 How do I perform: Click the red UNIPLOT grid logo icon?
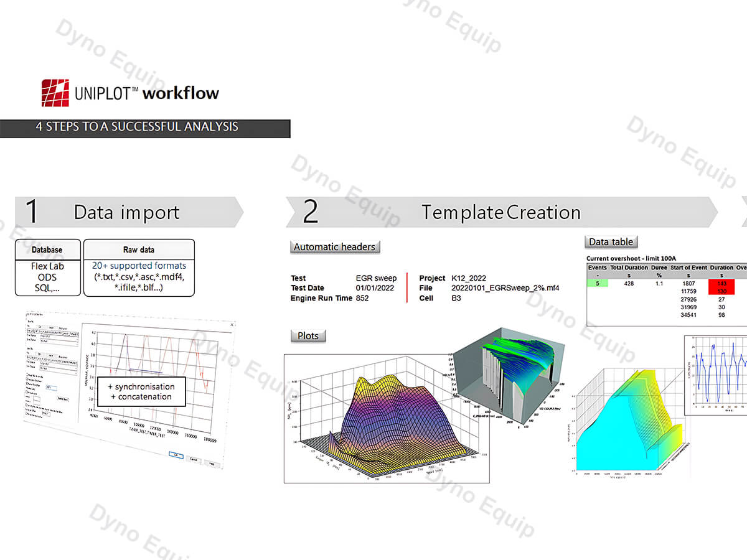(x=55, y=93)
